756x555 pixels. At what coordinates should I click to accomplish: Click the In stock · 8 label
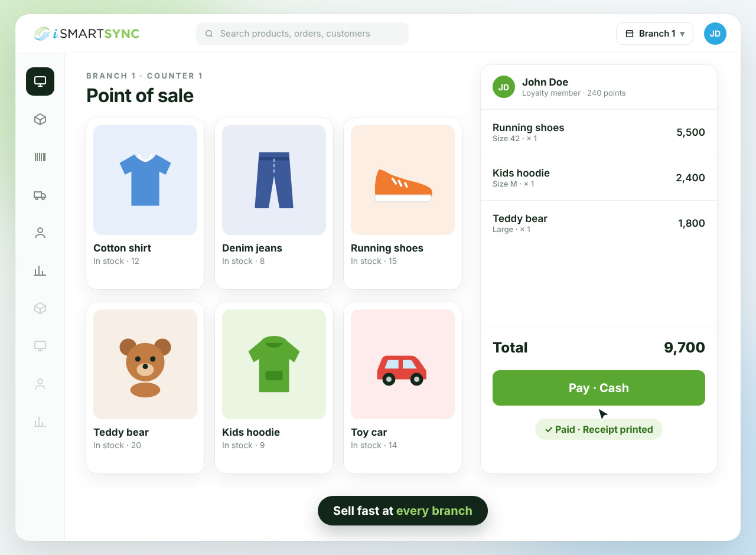click(x=243, y=261)
